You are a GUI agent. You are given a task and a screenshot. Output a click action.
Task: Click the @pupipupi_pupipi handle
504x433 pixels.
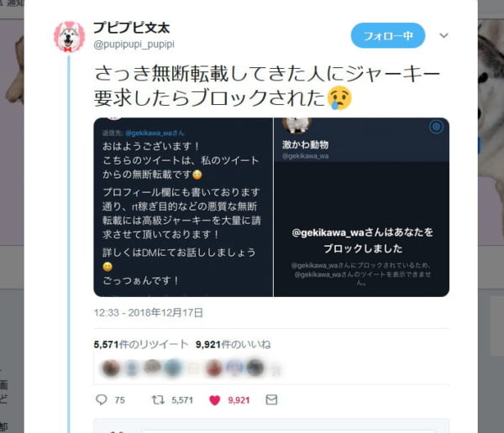(134, 44)
